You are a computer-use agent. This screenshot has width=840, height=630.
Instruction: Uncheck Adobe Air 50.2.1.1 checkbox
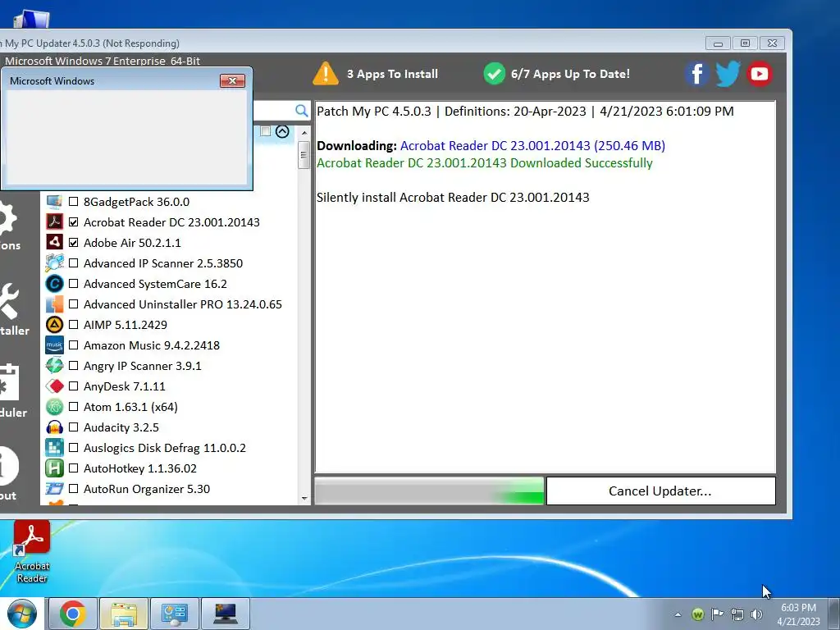click(73, 242)
